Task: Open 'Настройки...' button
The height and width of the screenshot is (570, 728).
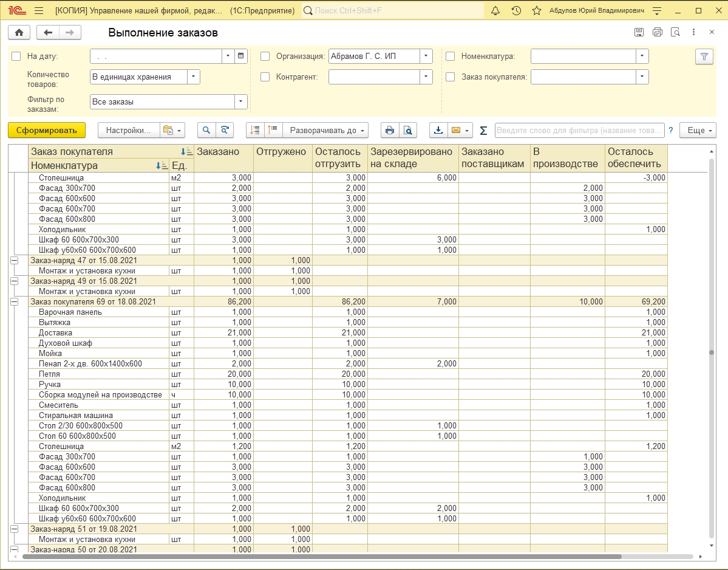Action: coord(129,131)
